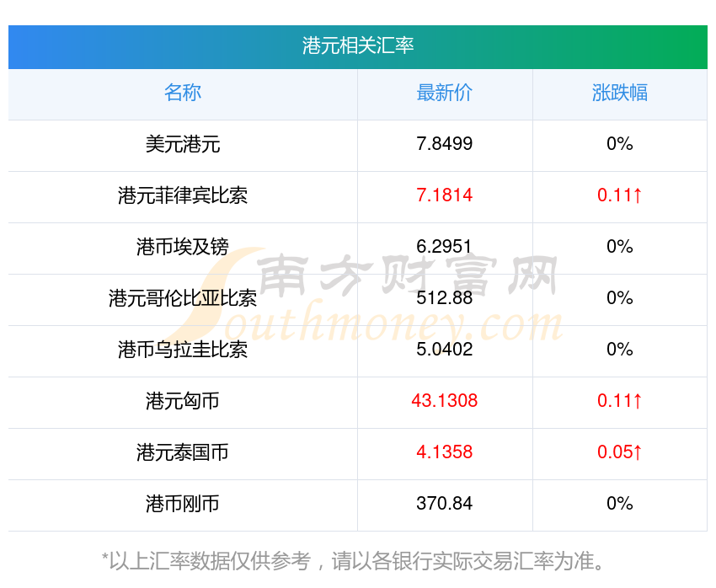The image size is (716, 588).
Task: Click 0% change in 港元哥伦比亚比索 row
Action: tap(620, 298)
